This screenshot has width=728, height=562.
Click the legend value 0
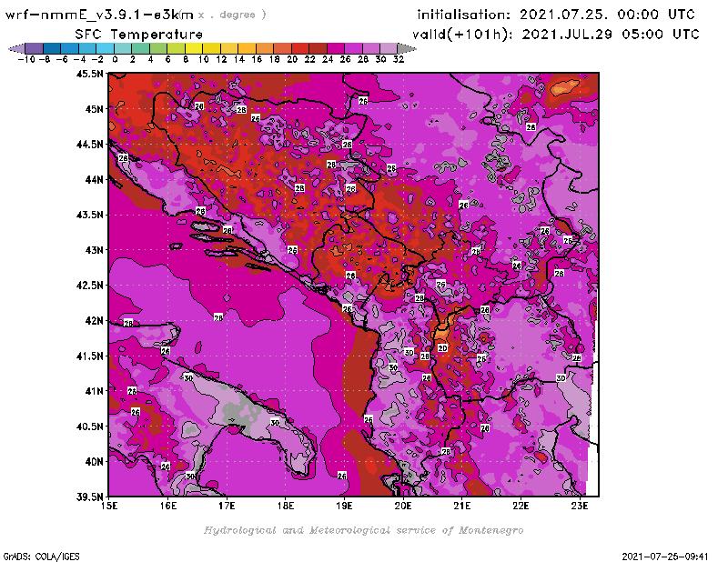pos(115,59)
